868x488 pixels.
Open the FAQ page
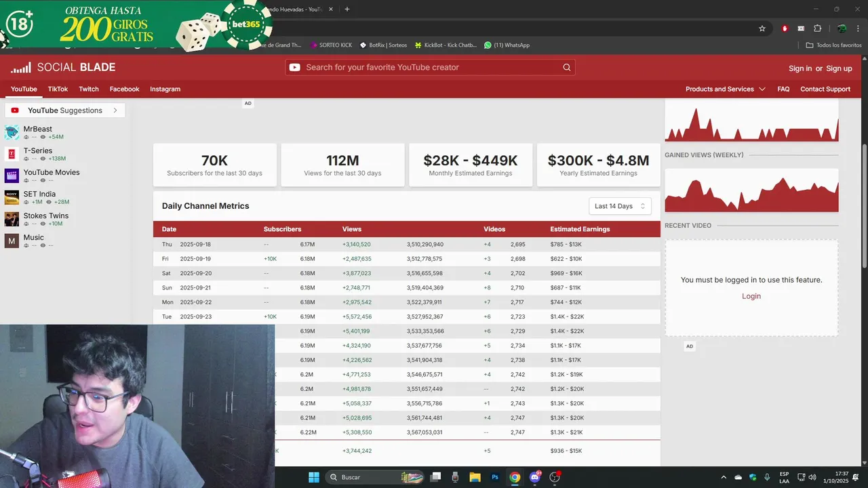(x=783, y=89)
